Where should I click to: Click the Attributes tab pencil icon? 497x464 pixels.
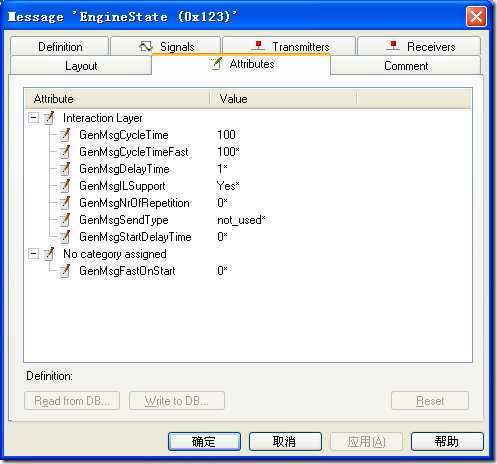point(217,63)
